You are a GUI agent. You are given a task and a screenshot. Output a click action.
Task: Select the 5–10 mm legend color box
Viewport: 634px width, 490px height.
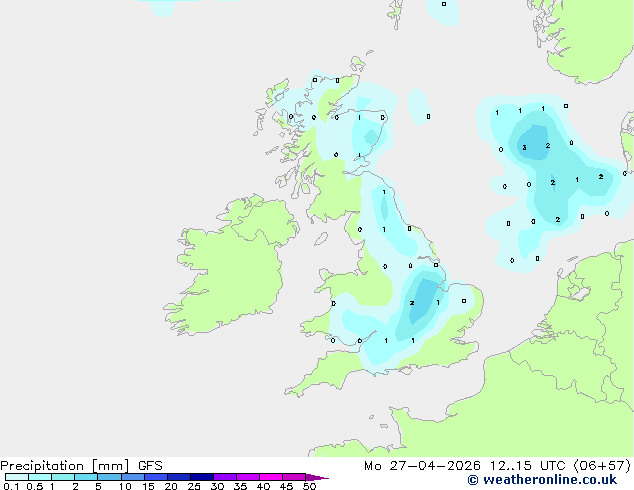pos(110,477)
